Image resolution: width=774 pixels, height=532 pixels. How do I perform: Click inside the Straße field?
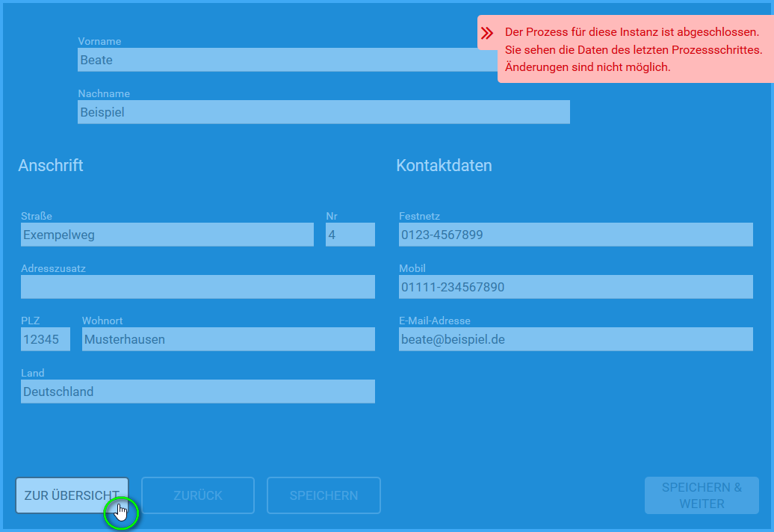(x=166, y=234)
